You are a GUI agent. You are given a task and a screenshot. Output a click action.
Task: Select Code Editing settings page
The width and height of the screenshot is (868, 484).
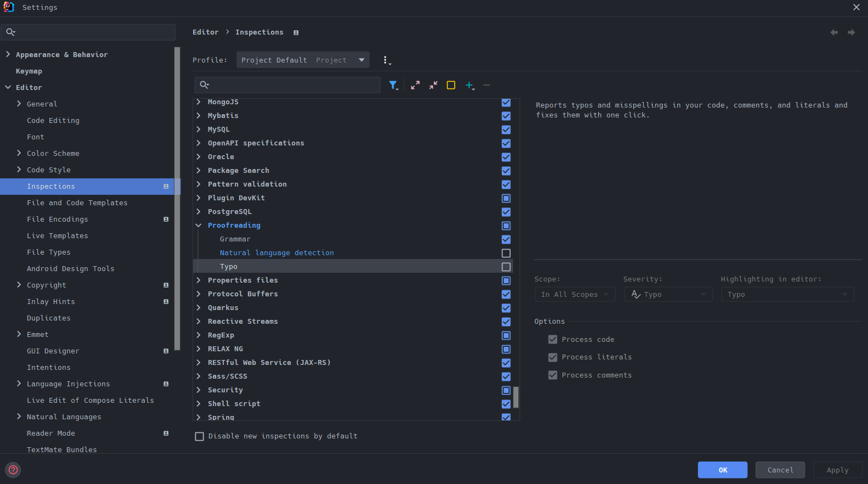[53, 121]
